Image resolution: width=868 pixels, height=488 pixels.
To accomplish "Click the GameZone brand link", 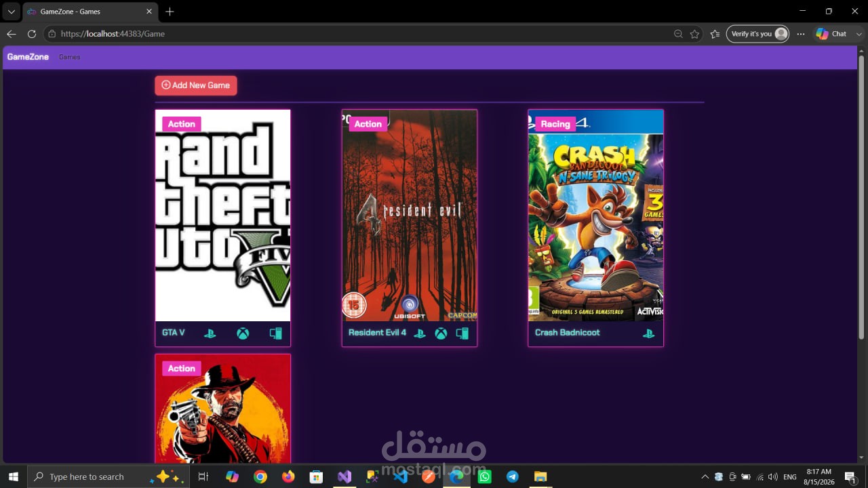I will [28, 57].
